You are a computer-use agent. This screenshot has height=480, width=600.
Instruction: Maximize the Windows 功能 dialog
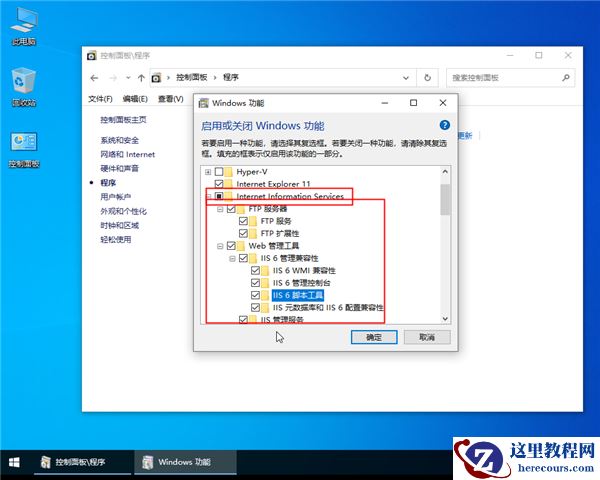tap(413, 103)
